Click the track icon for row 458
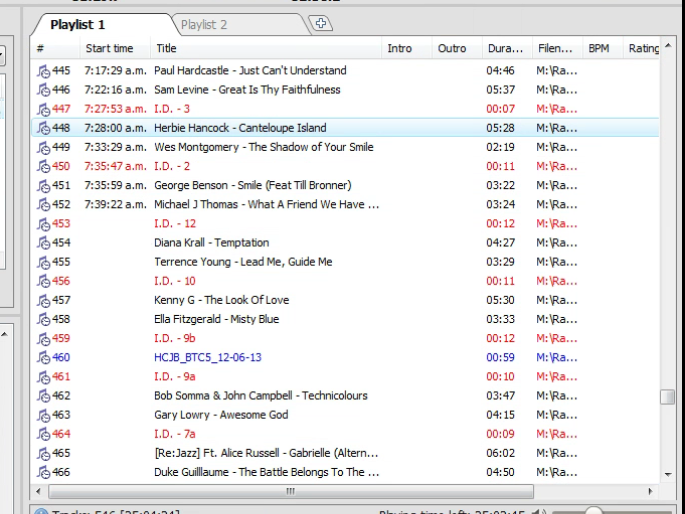The width and height of the screenshot is (685, 514). (x=43, y=320)
